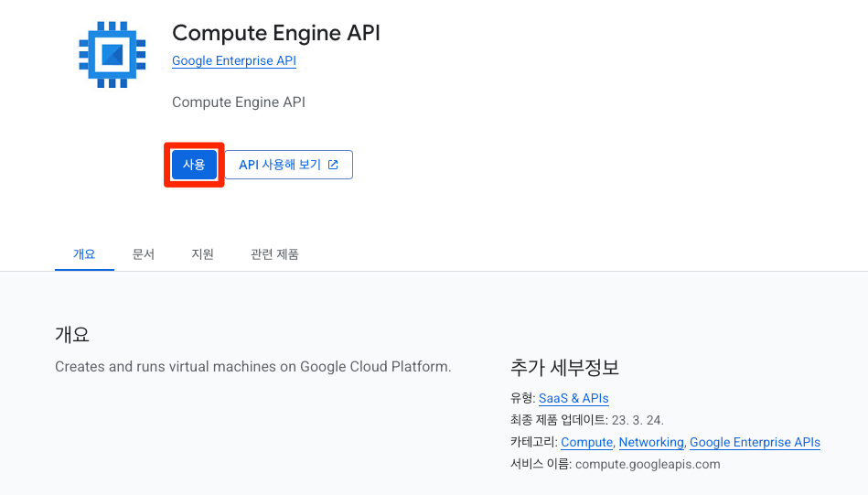
Task: Click the external link icon in API 사용해 보기
Action: (x=333, y=165)
